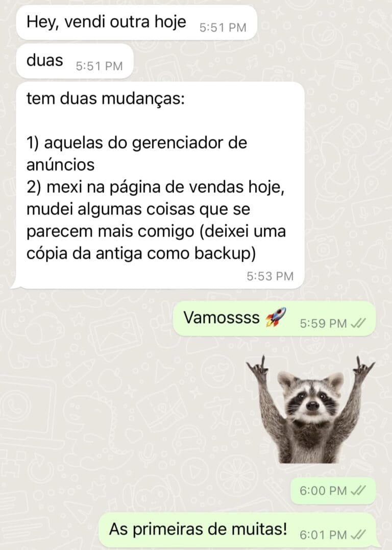Tap the rocket emoji in Vamossss message

click(276, 317)
